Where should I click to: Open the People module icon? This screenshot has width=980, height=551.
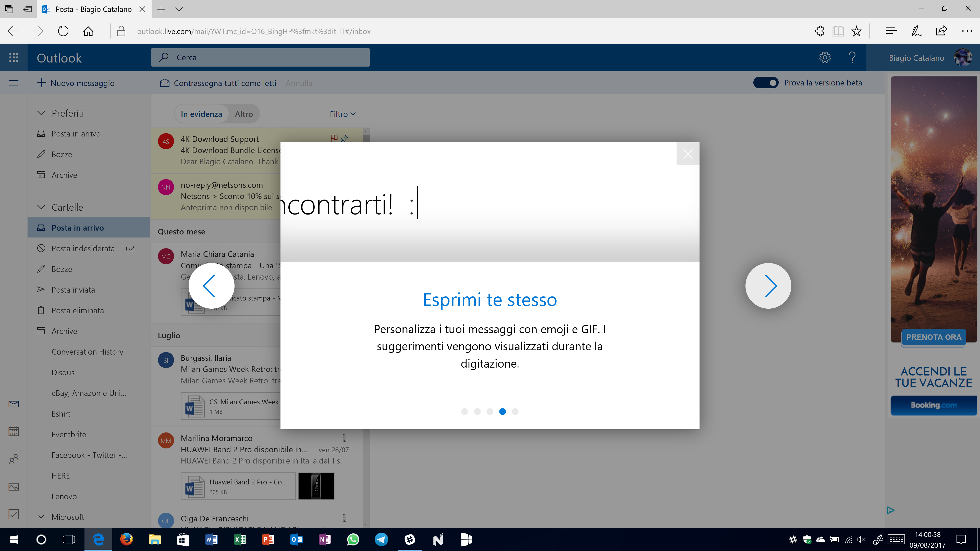click(14, 459)
